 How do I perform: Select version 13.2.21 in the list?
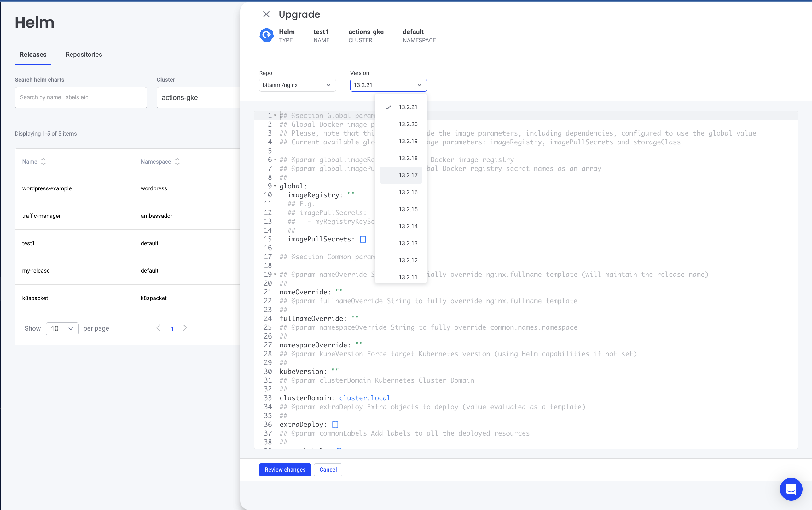[x=401, y=107]
